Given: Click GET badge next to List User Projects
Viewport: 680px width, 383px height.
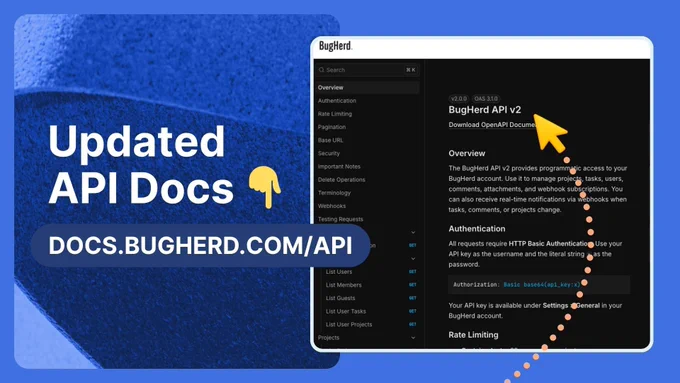Looking at the screenshot, I should [x=412, y=324].
